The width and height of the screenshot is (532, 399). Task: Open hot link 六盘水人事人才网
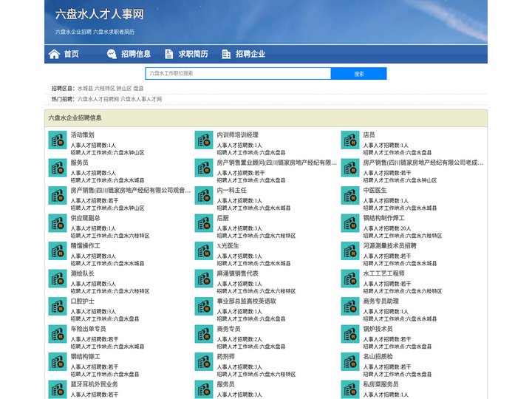click(141, 99)
